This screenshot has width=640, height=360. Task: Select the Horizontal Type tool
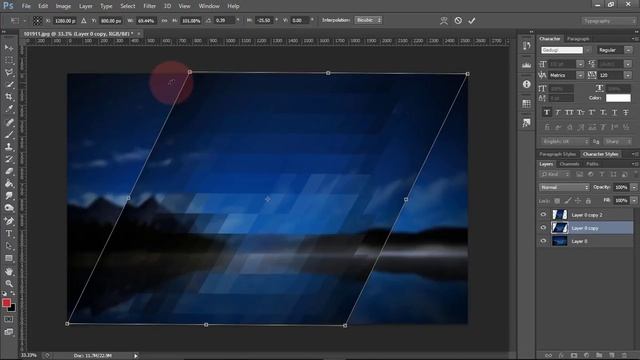(x=9, y=233)
